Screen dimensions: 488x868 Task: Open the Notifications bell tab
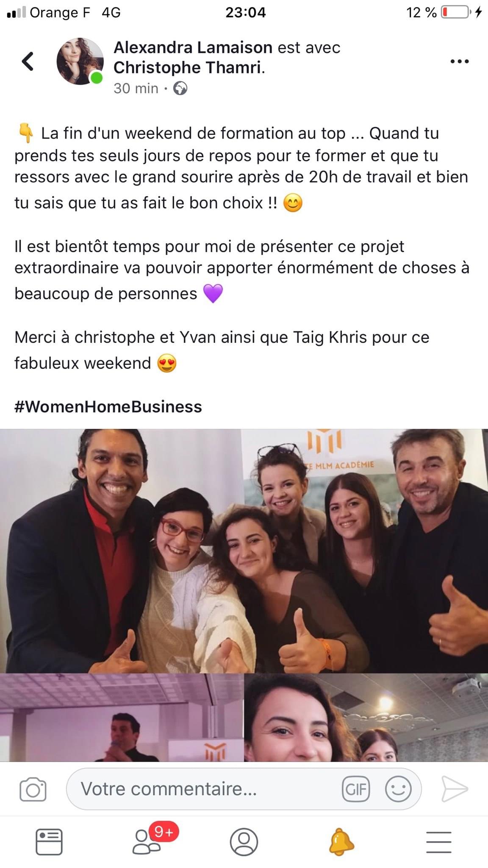pos(341,842)
